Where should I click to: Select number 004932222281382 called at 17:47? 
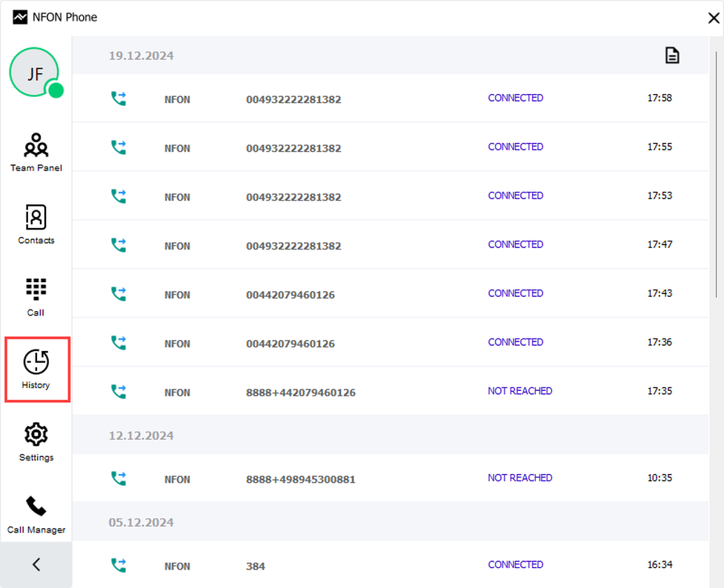293,246
